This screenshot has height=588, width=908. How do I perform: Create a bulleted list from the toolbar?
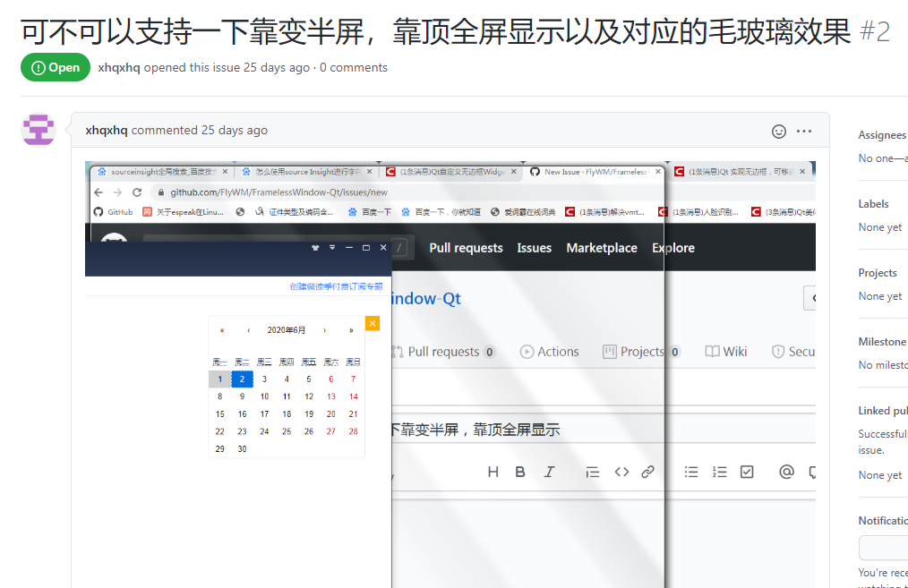tap(690, 472)
